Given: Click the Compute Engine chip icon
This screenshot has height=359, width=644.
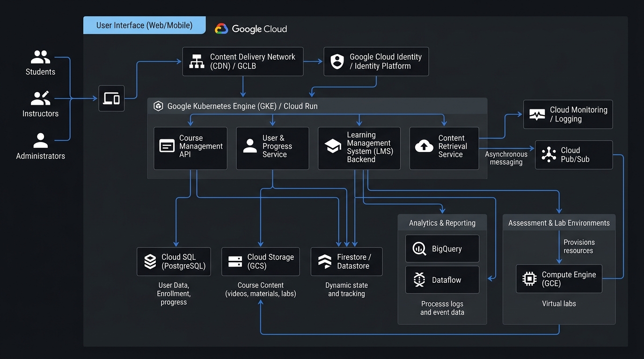Looking at the screenshot, I should click(x=529, y=279).
